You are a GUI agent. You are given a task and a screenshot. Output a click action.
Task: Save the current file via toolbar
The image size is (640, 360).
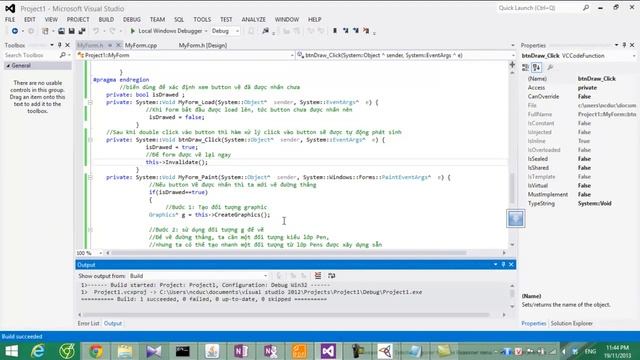(x=71, y=31)
